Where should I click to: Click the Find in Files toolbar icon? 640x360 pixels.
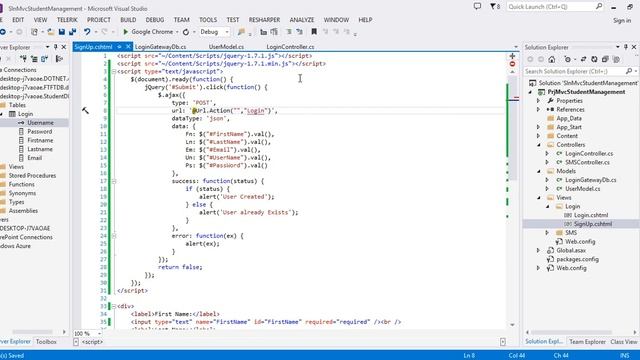(x=241, y=32)
